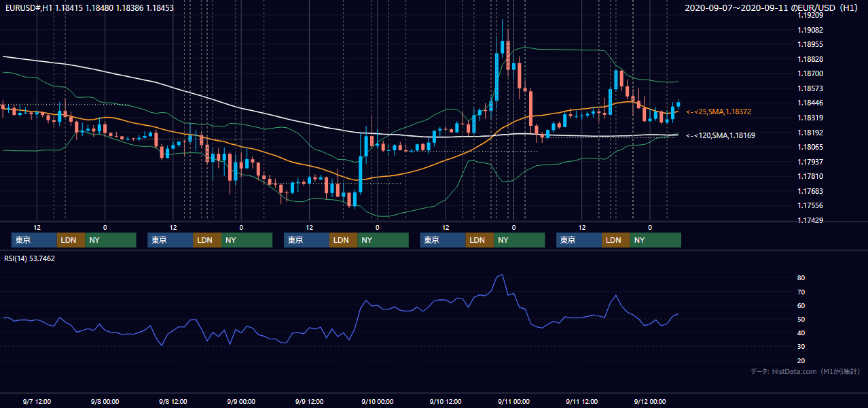The width and height of the screenshot is (868, 408).
Task: Click price axis value 1.17683
Action: coord(810,191)
